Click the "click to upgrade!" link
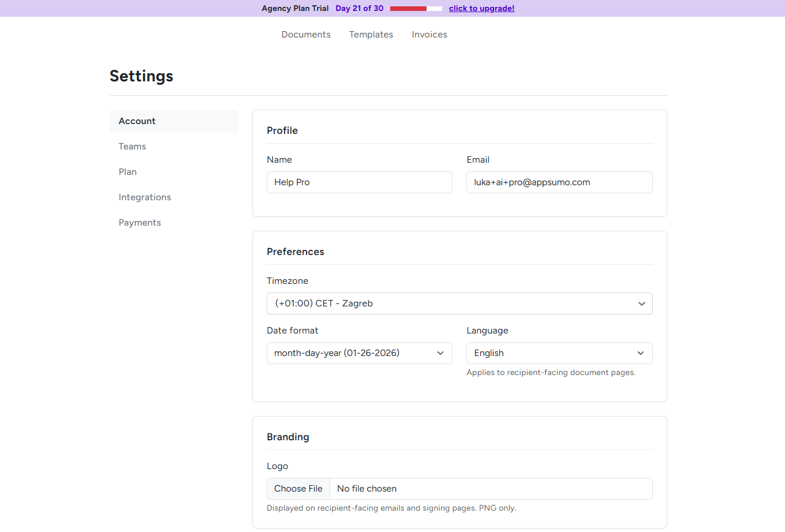Viewport: 785px width, 532px height. [x=481, y=8]
